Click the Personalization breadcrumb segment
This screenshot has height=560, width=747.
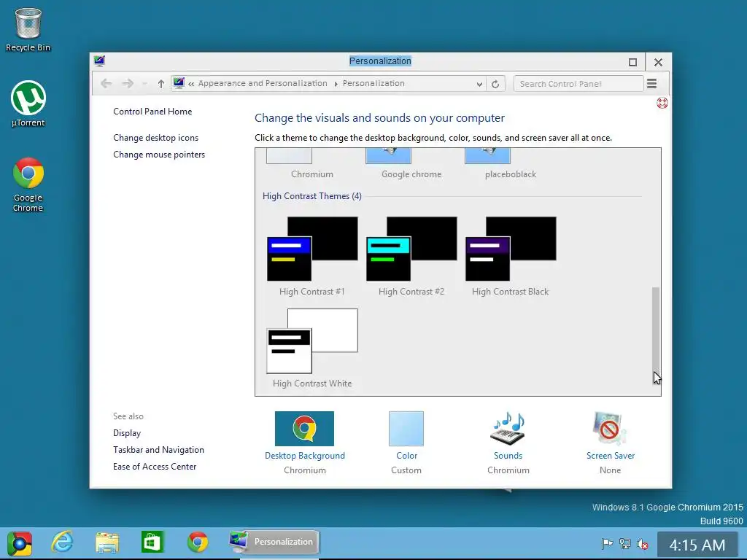[x=373, y=83]
